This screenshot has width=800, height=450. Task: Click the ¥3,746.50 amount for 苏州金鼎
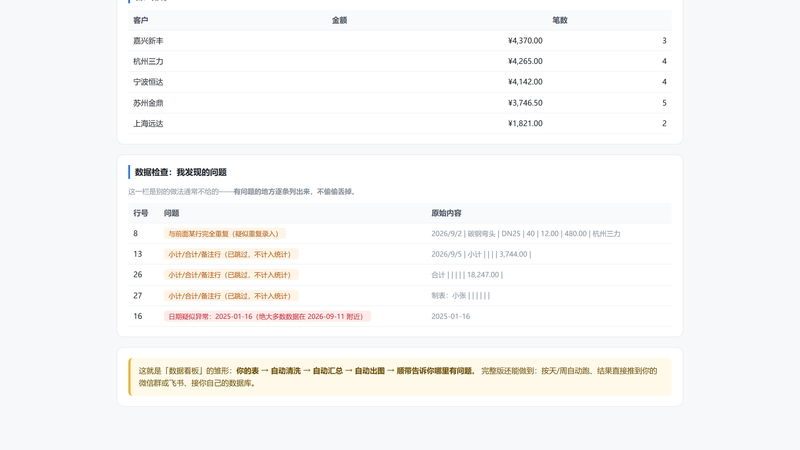coord(525,103)
